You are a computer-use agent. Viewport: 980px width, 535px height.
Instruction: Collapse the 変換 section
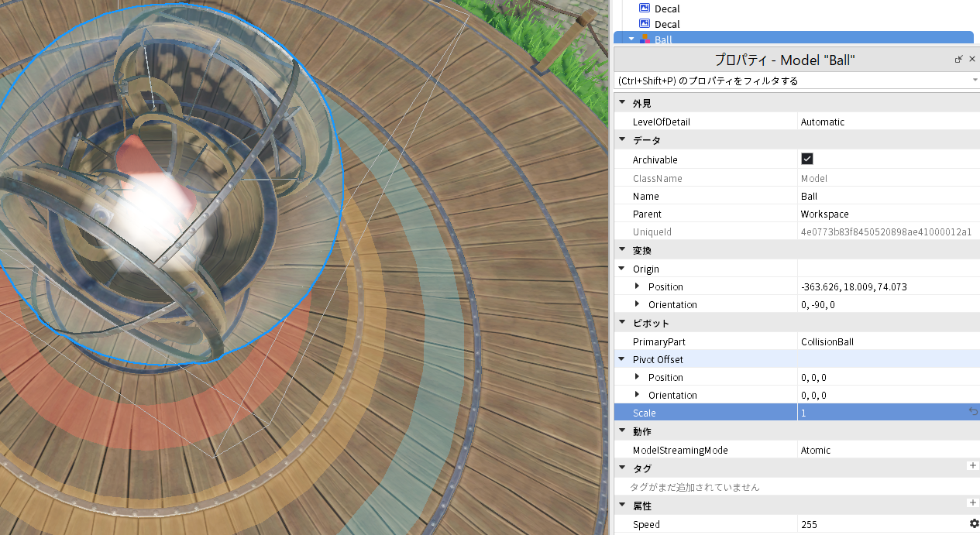(621, 250)
